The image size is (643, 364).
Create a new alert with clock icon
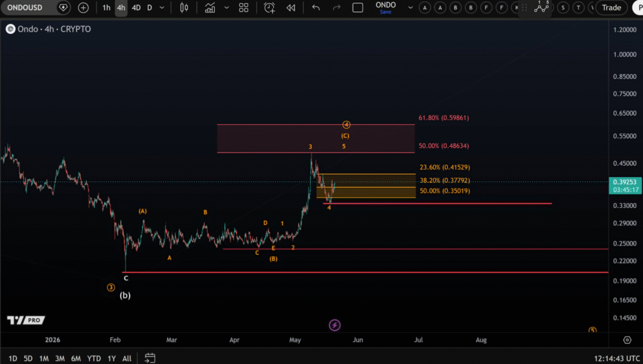[269, 8]
